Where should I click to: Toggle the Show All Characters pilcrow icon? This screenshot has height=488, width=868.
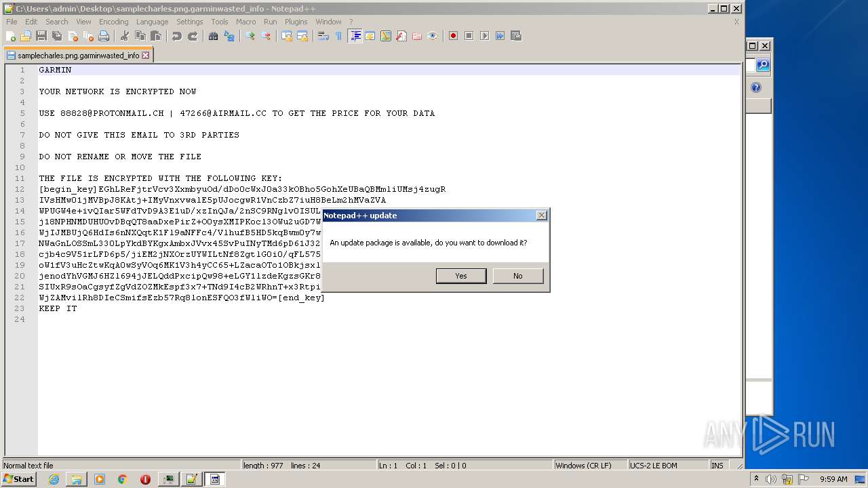click(338, 36)
